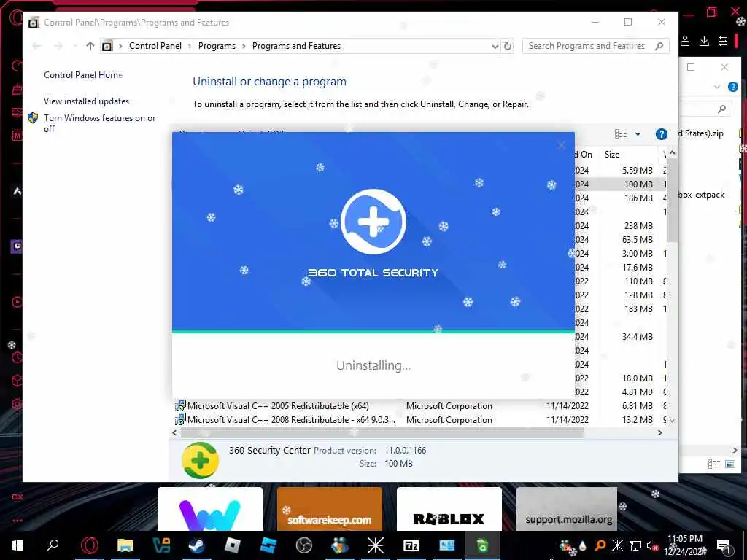The width and height of the screenshot is (747, 560).
Task: Select the Programs and Features breadcrumb
Action: 296,46
